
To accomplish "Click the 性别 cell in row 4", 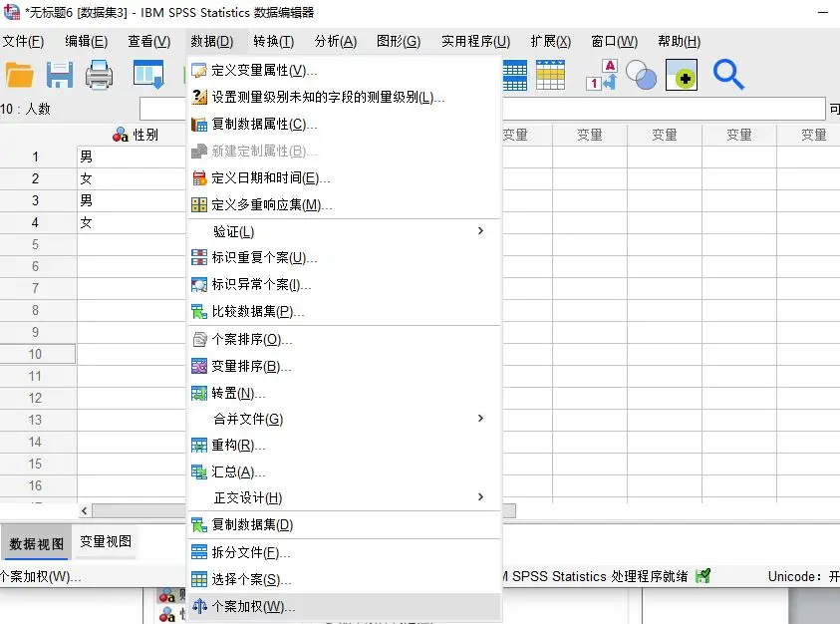I will 132,223.
